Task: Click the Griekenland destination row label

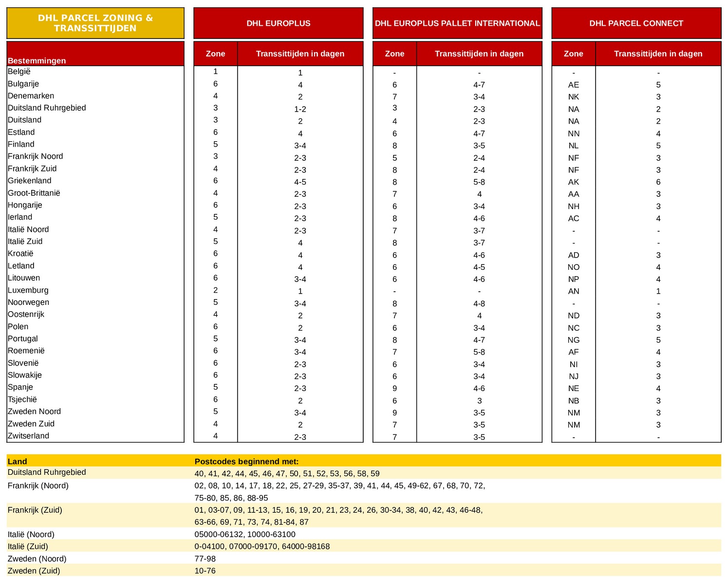Action: click(30, 181)
